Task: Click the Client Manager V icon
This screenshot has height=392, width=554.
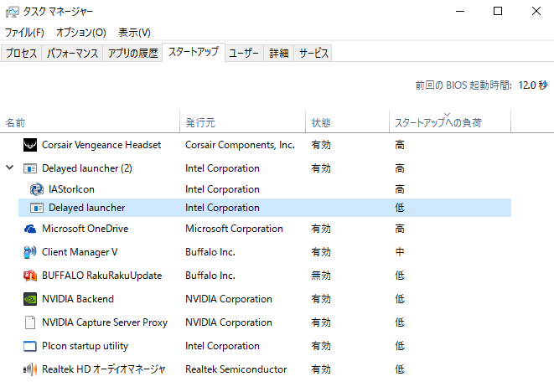Action: (x=30, y=252)
